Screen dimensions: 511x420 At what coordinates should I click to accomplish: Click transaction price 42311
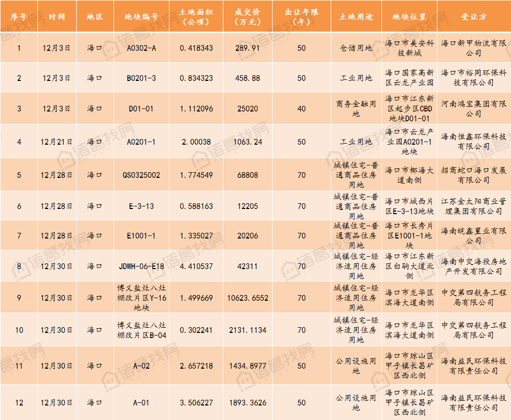click(x=248, y=267)
